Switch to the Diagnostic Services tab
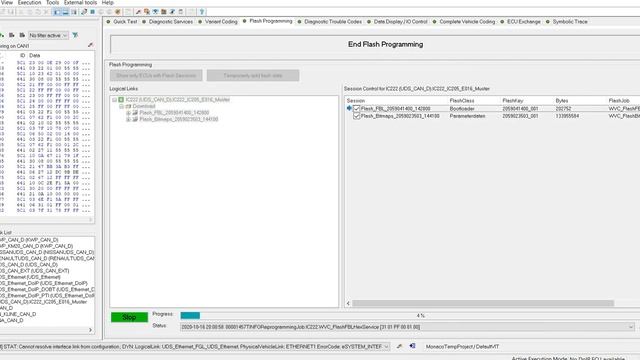Screen dimensions: 640x360 click(x=167, y=22)
